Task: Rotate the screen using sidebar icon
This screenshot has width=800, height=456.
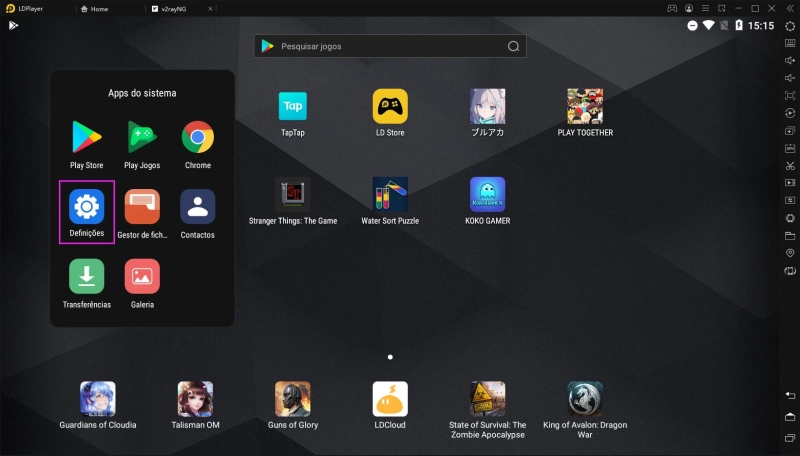Action: 790,271
